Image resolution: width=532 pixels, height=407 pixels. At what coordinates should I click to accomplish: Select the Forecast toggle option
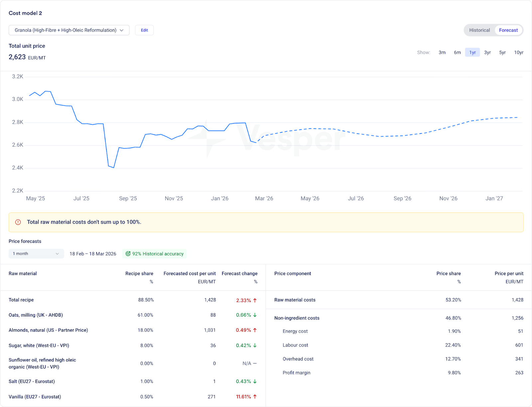coord(508,30)
